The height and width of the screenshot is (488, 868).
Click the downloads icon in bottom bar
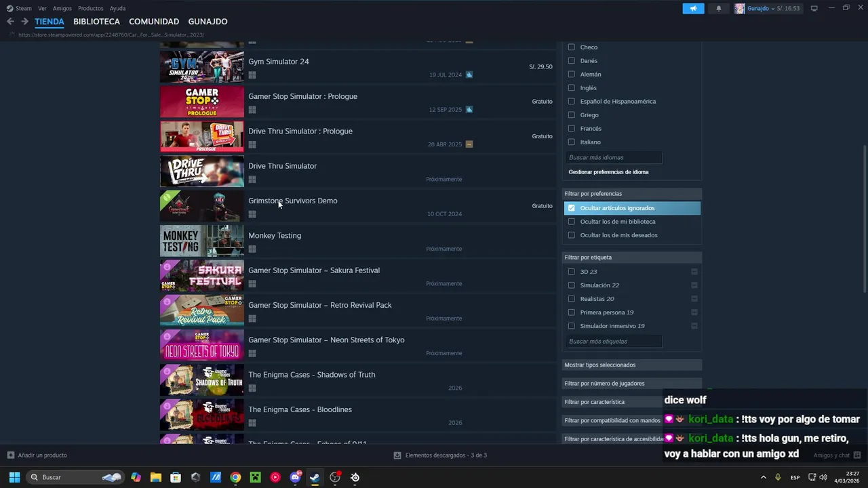(397, 455)
